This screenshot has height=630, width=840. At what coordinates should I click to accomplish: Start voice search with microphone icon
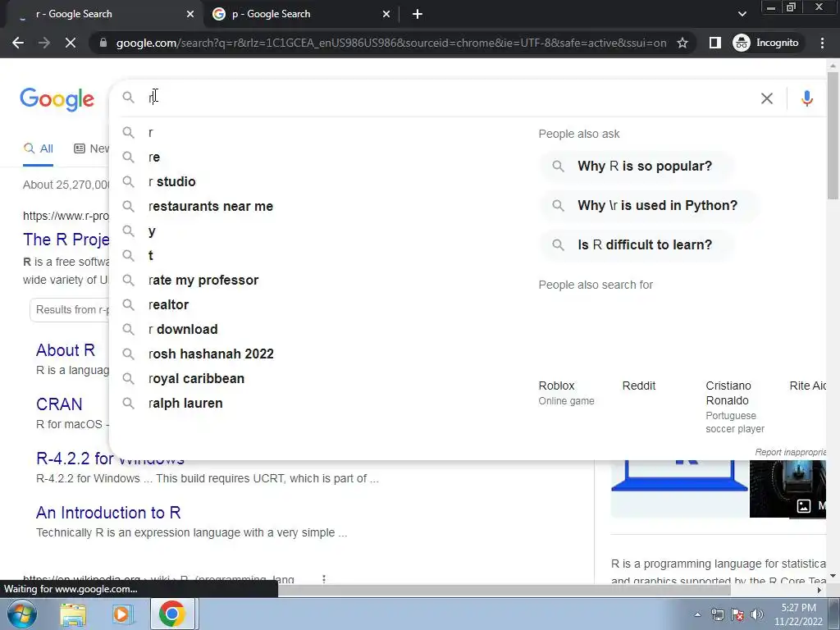(x=807, y=98)
